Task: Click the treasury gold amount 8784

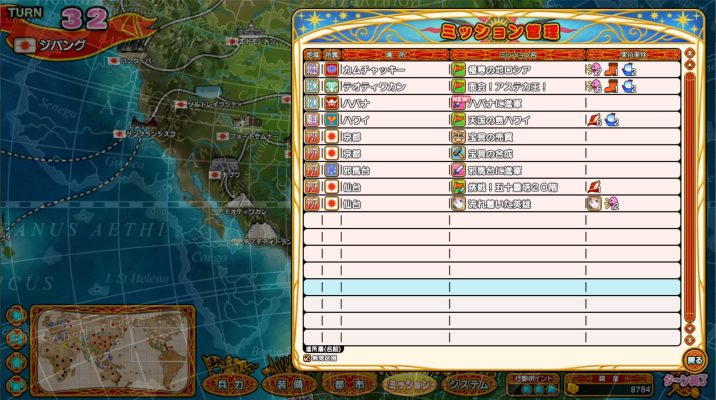Action: tap(640, 389)
